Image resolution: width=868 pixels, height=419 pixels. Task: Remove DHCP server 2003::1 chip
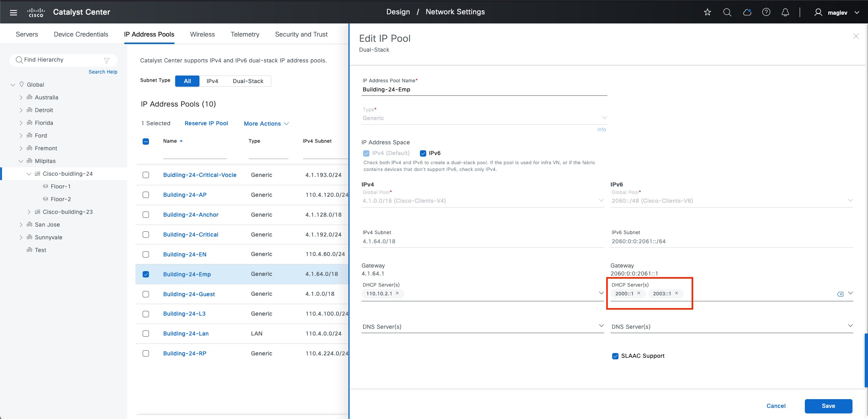[677, 293]
